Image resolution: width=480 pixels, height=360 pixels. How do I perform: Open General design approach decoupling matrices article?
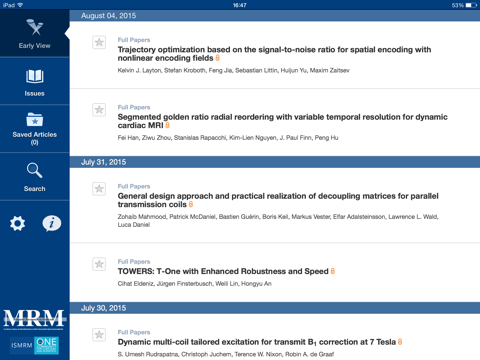tap(278, 200)
